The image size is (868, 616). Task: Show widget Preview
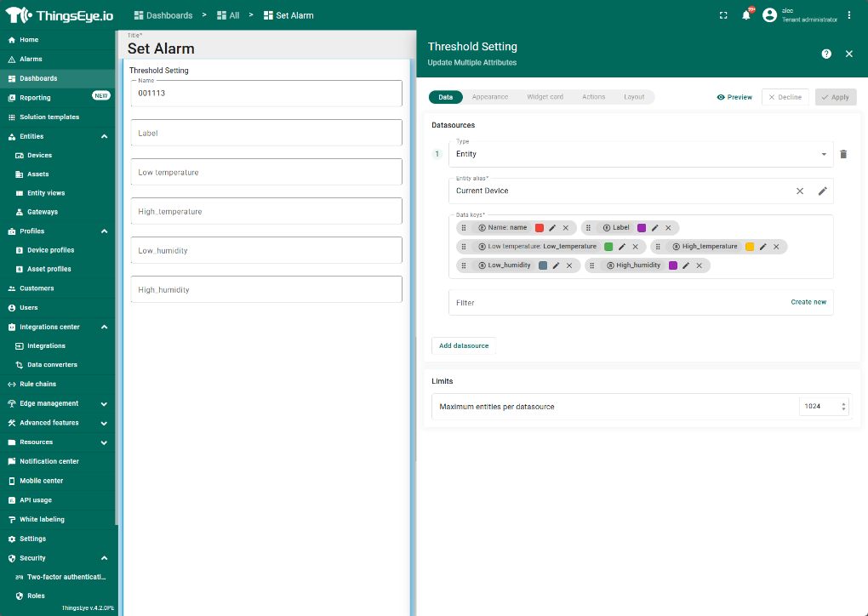734,97
